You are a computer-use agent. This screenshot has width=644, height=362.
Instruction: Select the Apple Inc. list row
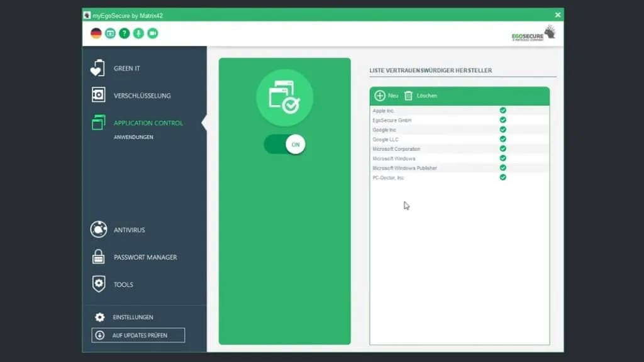(459, 111)
